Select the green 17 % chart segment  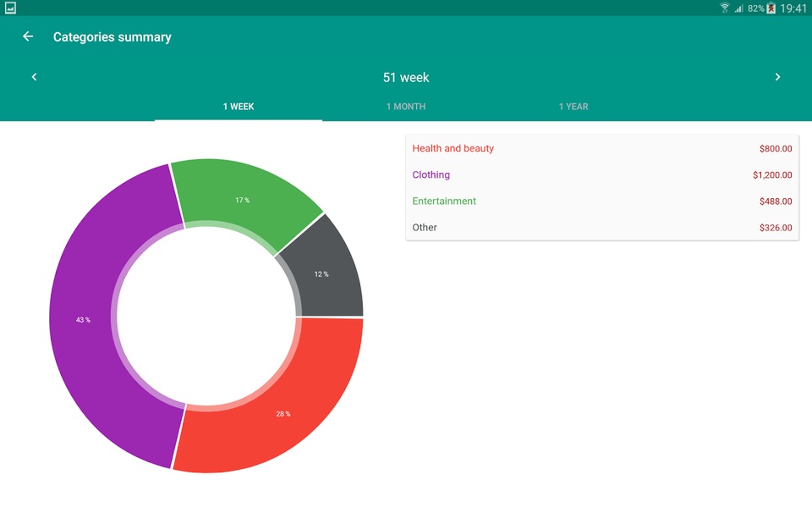tap(243, 200)
